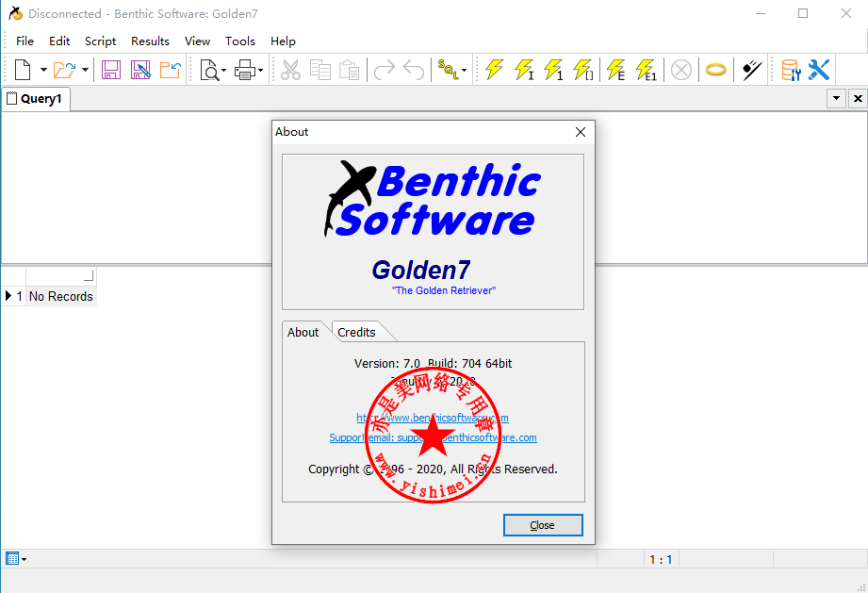Click the Version 7.0 Build 704 text
868x593 pixels.
pos(433,363)
